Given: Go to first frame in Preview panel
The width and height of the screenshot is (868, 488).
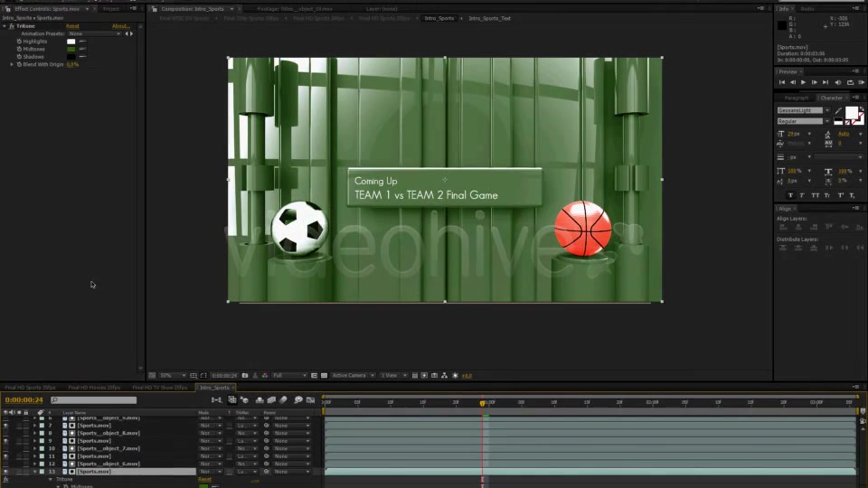Looking at the screenshot, I should pos(781,82).
